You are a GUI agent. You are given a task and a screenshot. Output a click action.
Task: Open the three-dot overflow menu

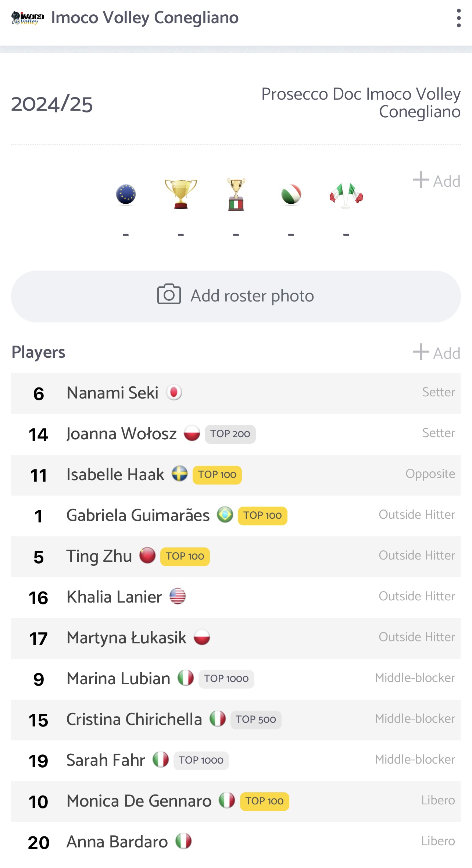pyautogui.click(x=458, y=18)
